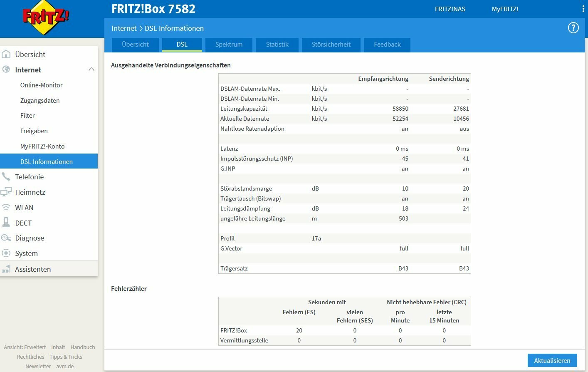
Task: Open Zugangsdaten in the sidebar
Action: pos(40,100)
